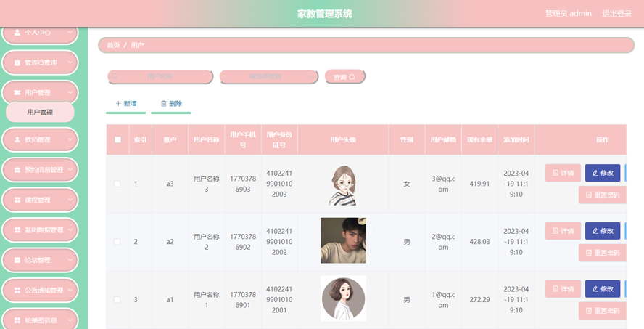Click the email cell 3@qq.com

pos(443,184)
